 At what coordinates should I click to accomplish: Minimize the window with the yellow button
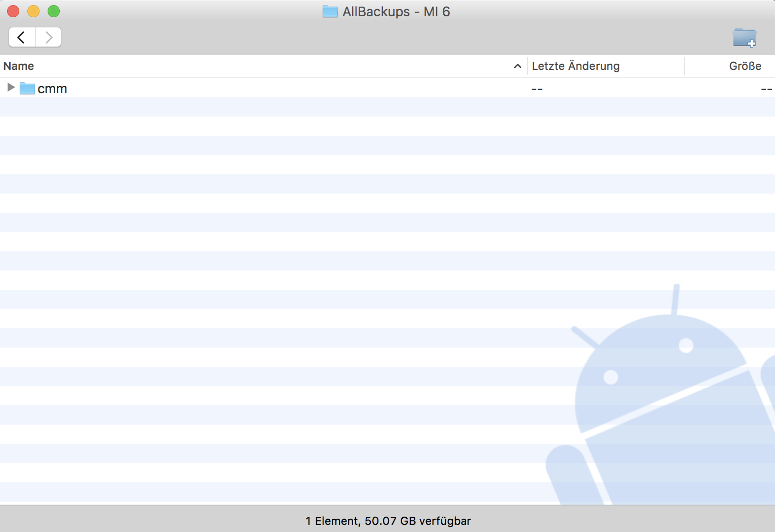pyautogui.click(x=33, y=11)
